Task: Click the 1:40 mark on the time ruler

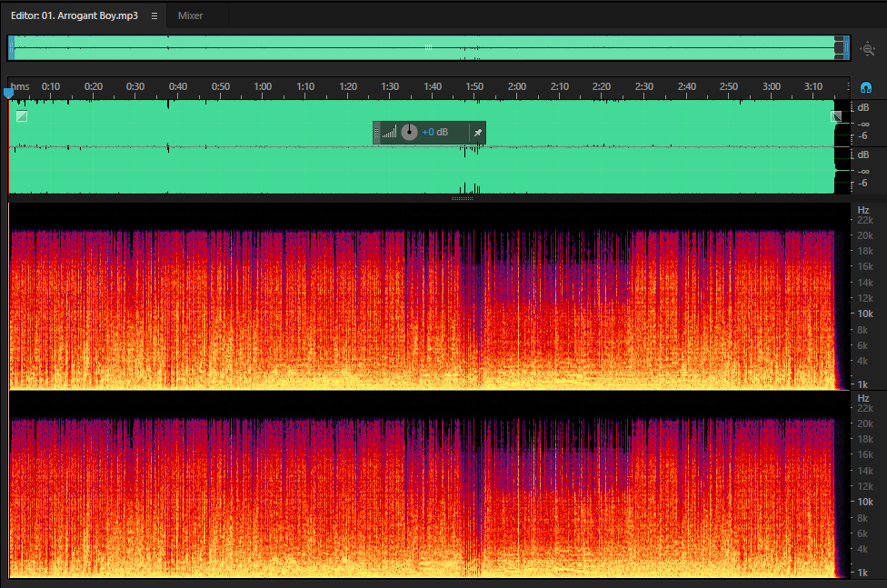Action: point(433,86)
